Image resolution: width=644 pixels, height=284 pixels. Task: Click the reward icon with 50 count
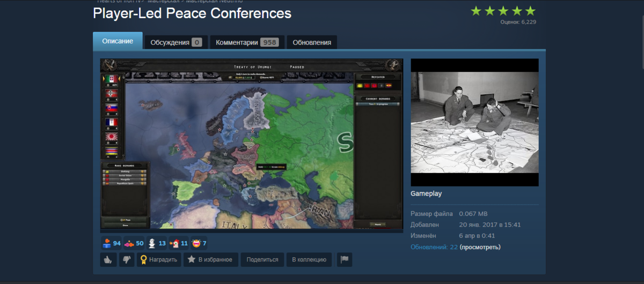tap(134, 243)
